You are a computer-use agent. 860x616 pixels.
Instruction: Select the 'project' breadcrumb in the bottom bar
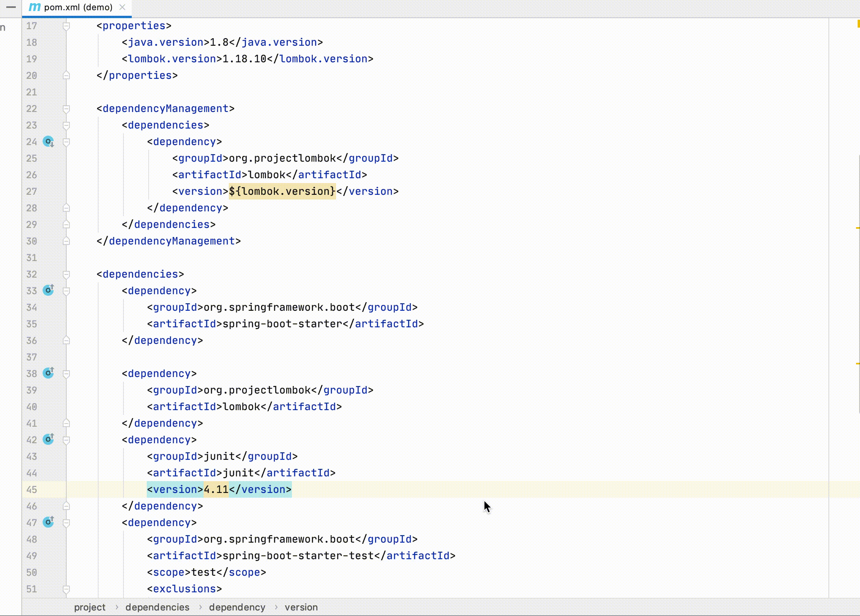click(90, 607)
